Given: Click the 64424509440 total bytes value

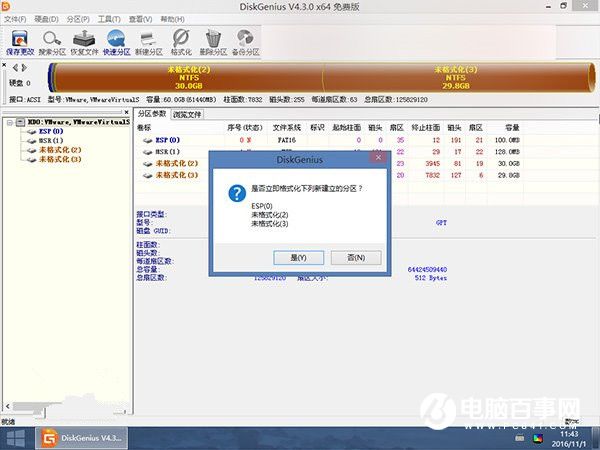Looking at the screenshot, I should pyautogui.click(x=427, y=270).
